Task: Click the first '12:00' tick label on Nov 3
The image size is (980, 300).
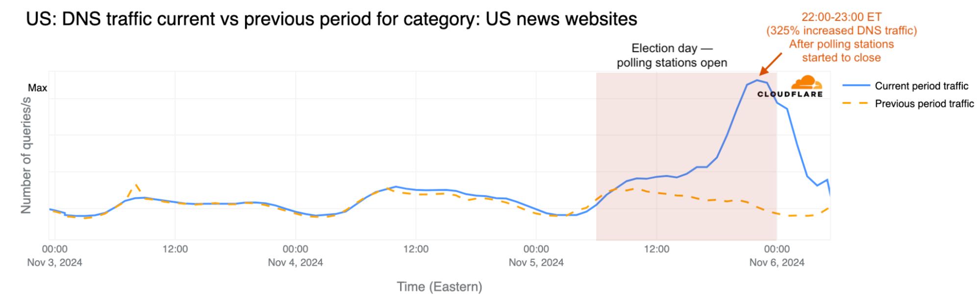Action: click(x=175, y=249)
